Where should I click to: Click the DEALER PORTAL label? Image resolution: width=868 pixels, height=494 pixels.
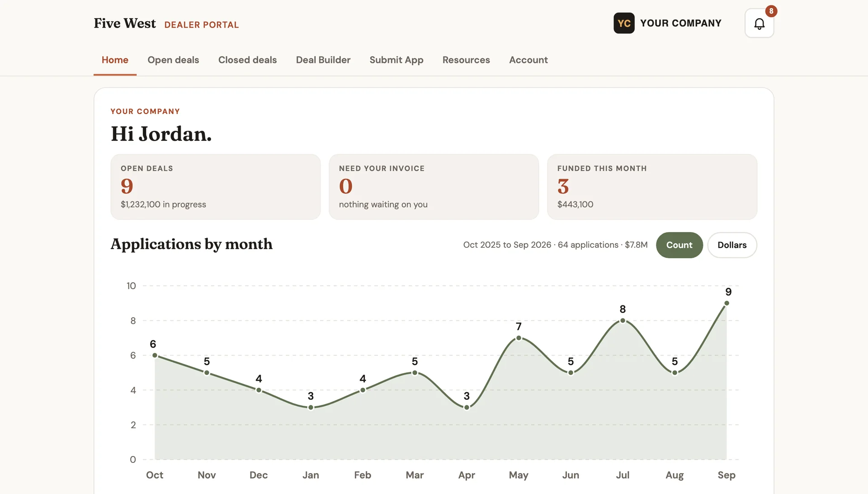[x=202, y=25]
